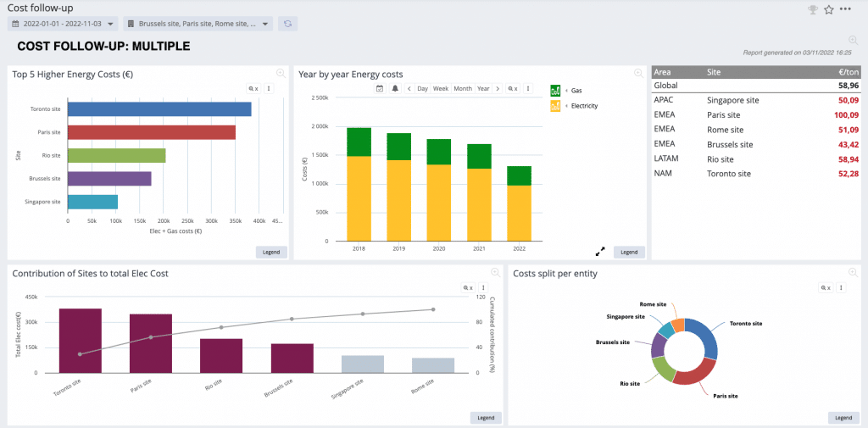Click Brussels site value 43,42

[x=849, y=145]
